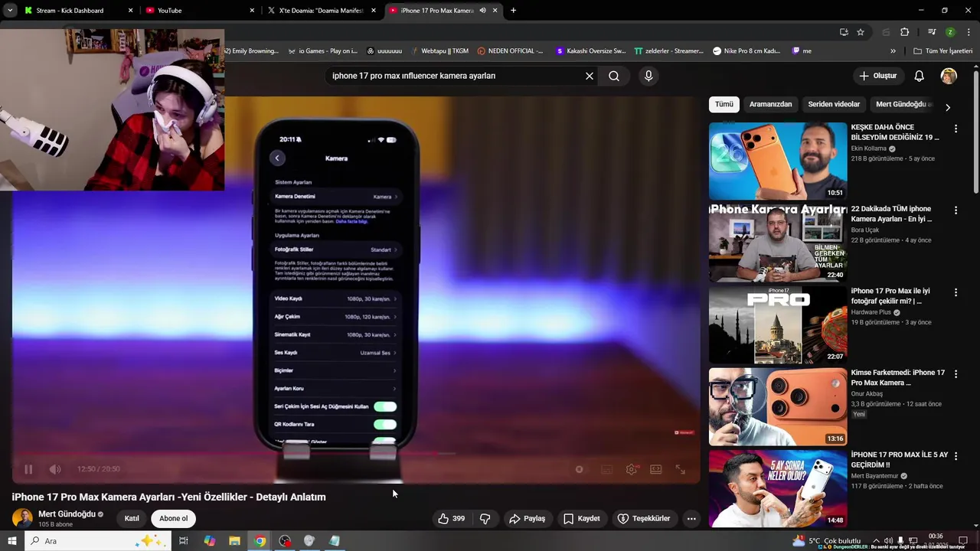Open the Mert Gündoğdu channel name link
Image resolution: width=980 pixels, height=551 pixels.
(x=67, y=514)
